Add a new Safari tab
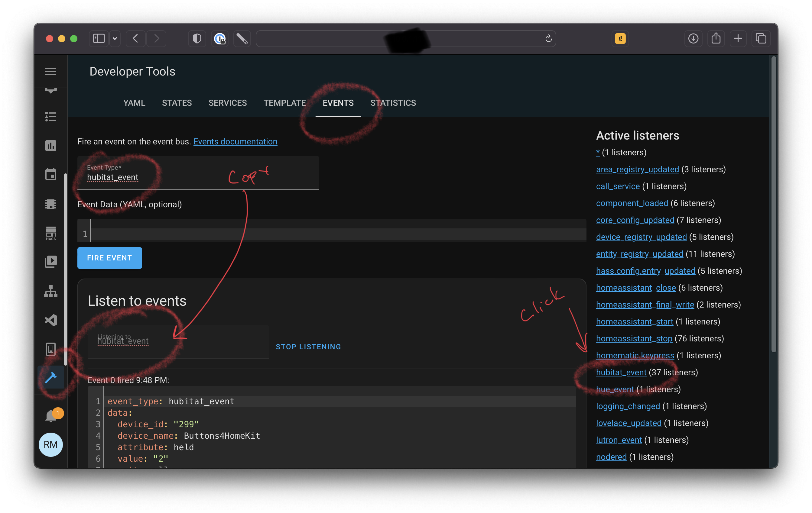This screenshot has height=513, width=812. [x=738, y=38]
